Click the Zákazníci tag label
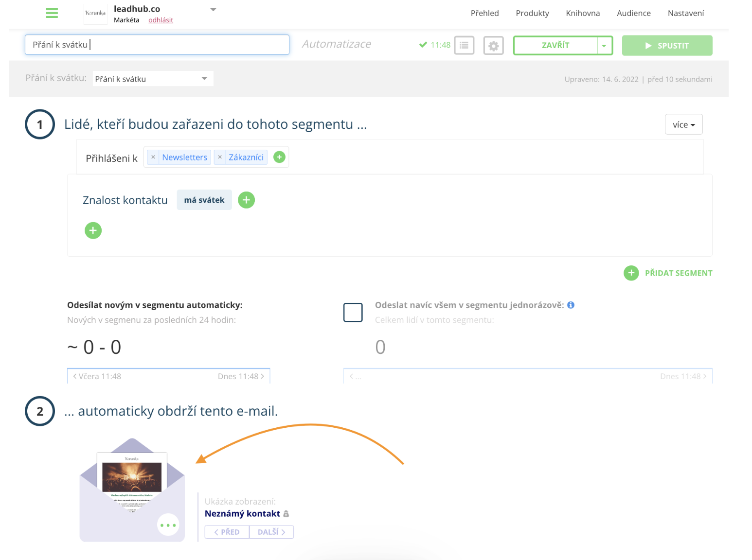The image size is (752, 560). [x=246, y=157]
